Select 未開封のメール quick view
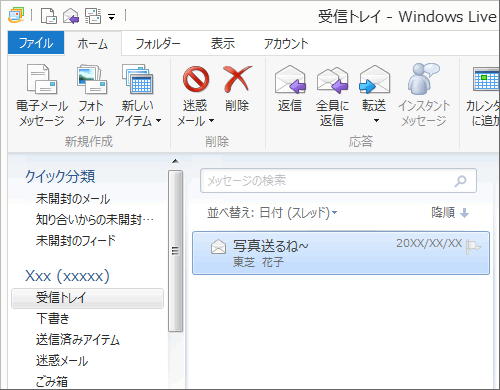The image size is (500, 390). [73, 199]
